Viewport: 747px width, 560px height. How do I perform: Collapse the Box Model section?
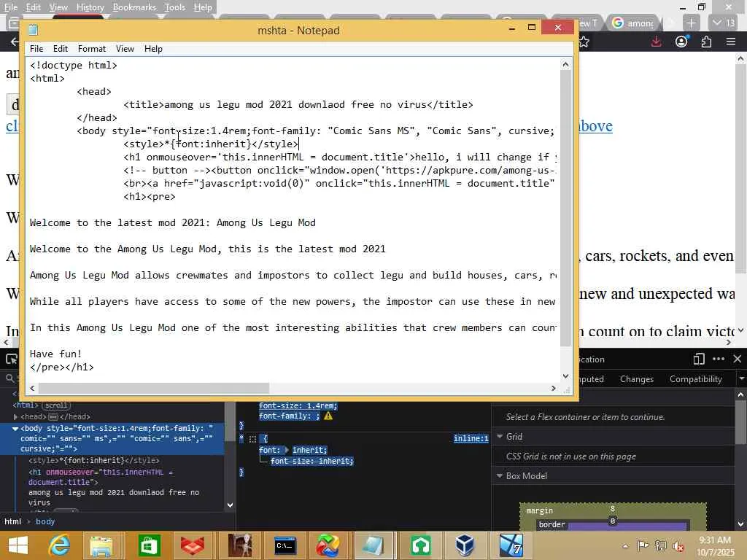(500, 475)
